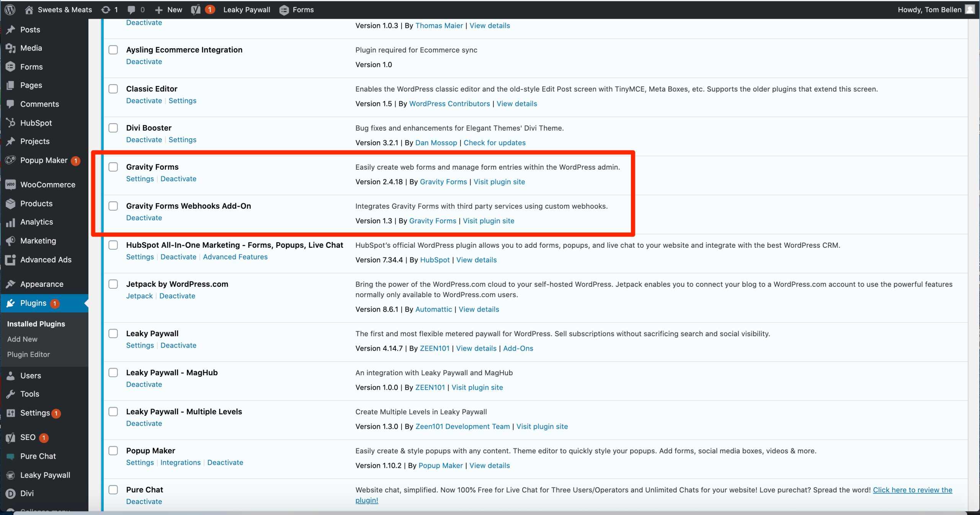The height and width of the screenshot is (515, 980).
Task: Select the Leaky Paywall plugin checkbox
Action: [113, 334]
